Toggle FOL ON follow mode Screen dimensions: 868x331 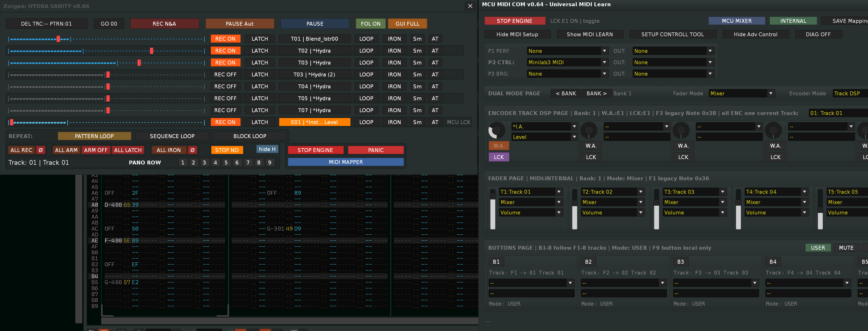coord(370,24)
